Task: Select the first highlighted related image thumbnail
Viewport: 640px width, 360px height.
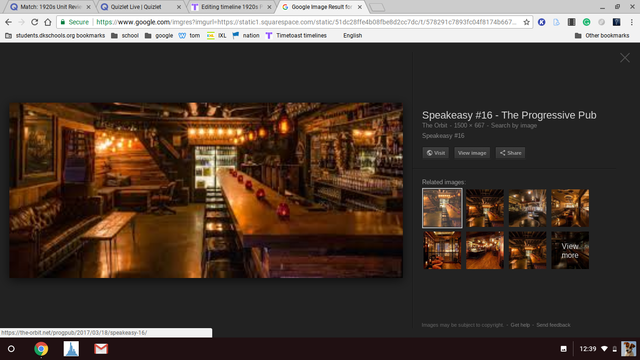Action: point(442,208)
